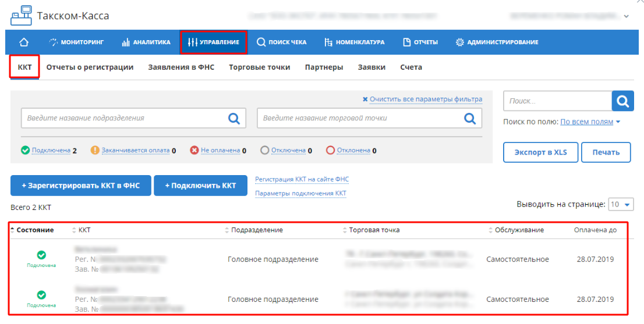Open the Заявки tab

click(x=371, y=67)
